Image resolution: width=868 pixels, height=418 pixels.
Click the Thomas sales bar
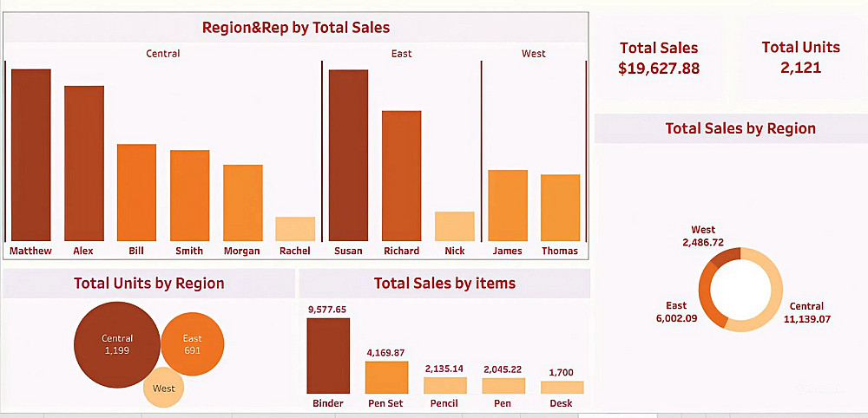tap(560, 207)
